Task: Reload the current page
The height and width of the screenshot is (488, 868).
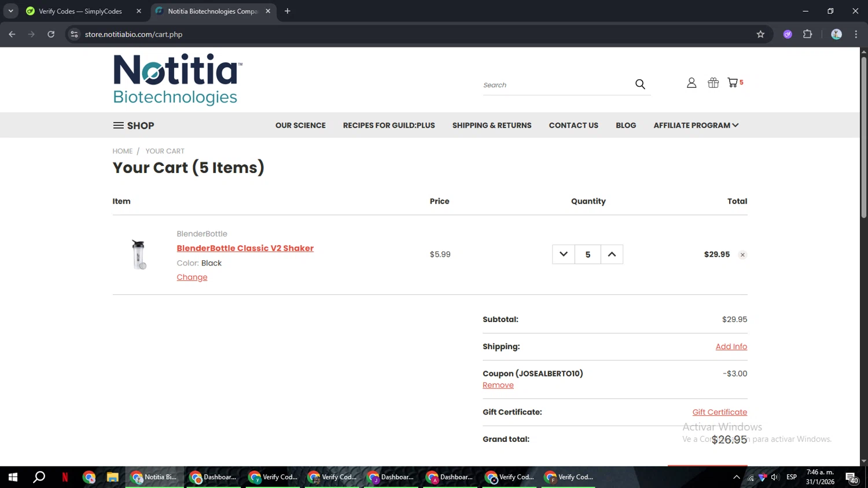Action: tap(51, 34)
